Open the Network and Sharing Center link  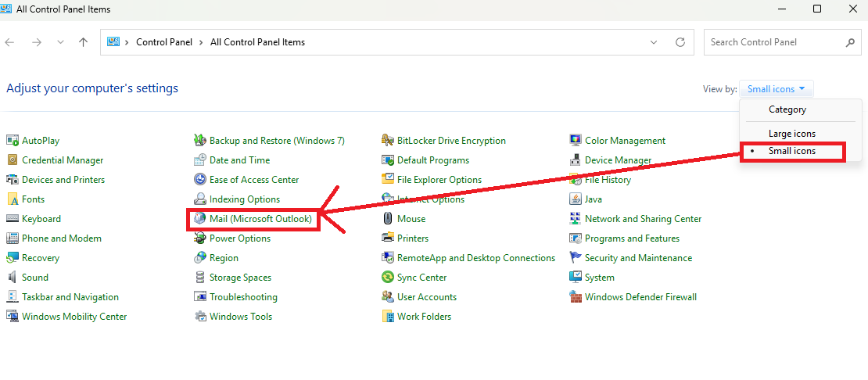643,219
